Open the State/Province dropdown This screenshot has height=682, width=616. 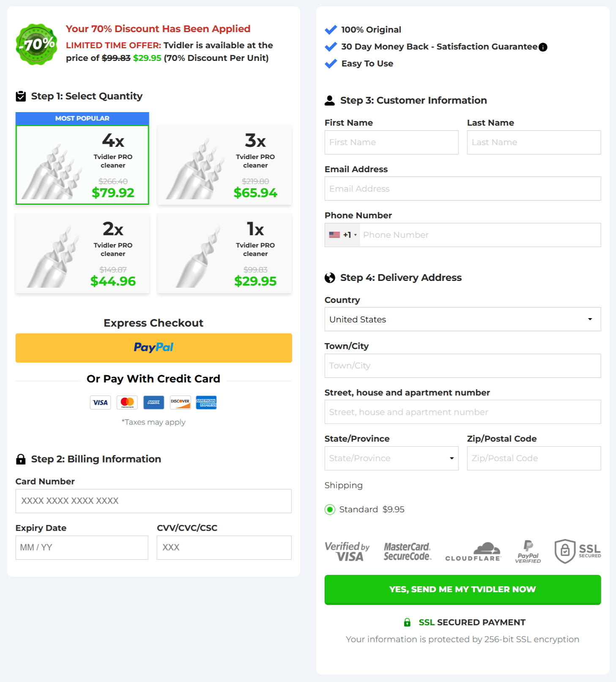(x=391, y=458)
